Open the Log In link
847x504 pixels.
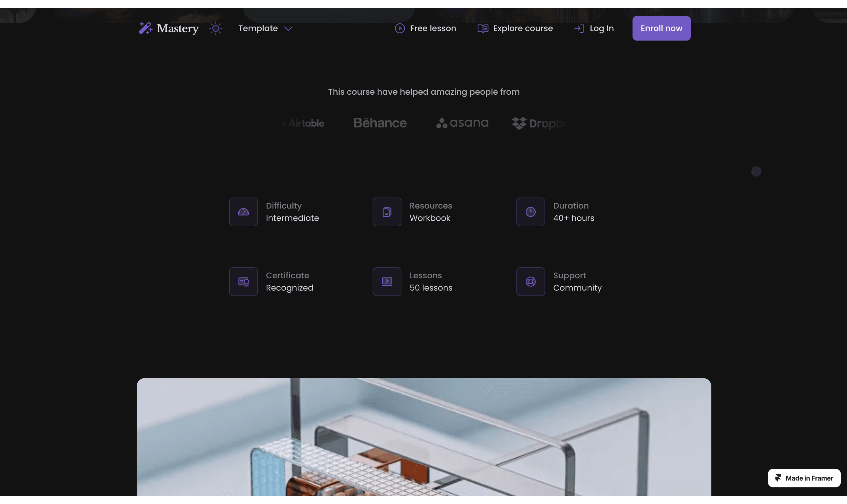[601, 28]
